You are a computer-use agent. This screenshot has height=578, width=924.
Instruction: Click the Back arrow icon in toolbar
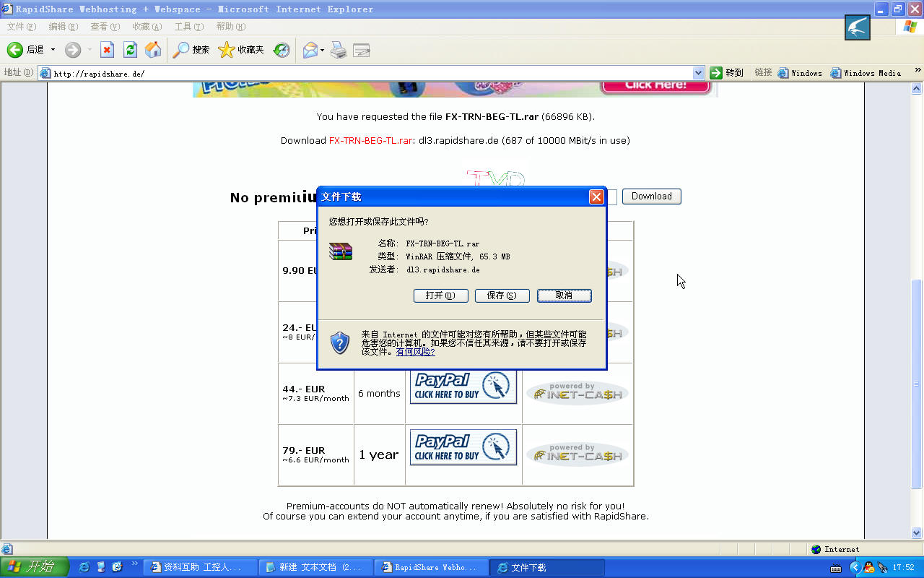15,50
